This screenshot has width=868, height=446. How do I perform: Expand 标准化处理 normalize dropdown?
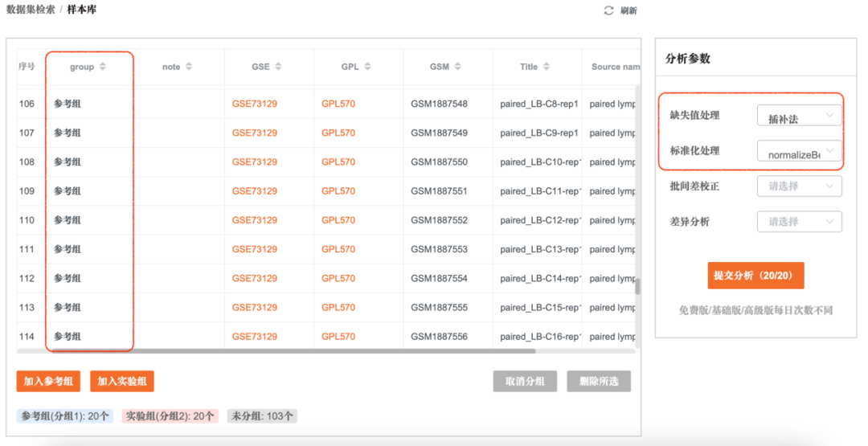click(799, 152)
